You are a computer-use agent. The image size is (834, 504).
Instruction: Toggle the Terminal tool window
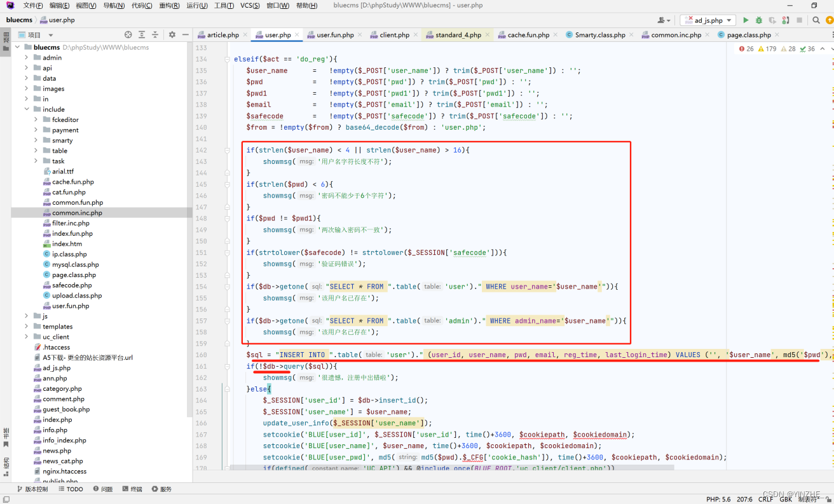pos(132,489)
